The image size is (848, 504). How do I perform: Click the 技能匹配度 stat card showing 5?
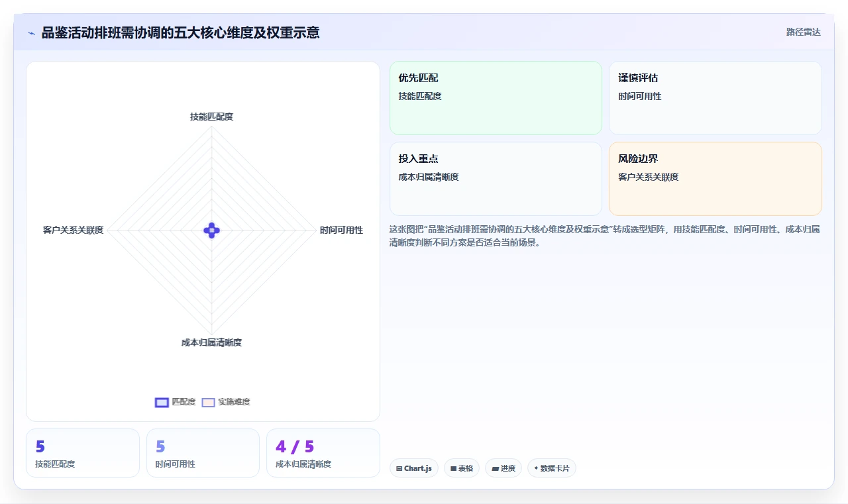point(83,453)
